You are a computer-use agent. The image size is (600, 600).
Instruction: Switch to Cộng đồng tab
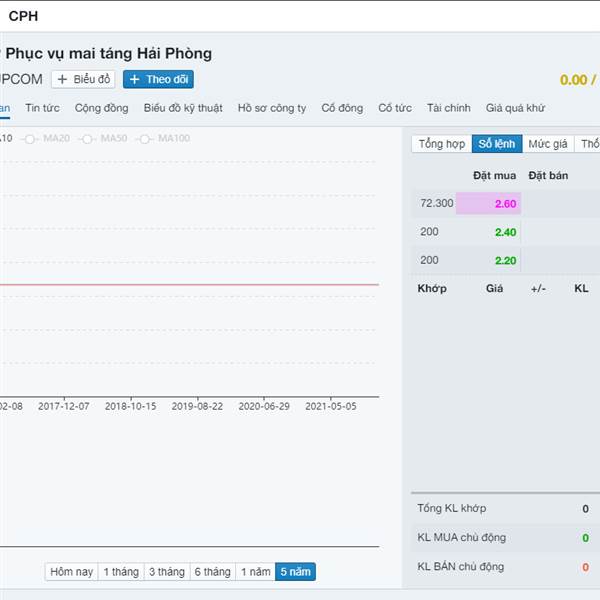tap(102, 108)
